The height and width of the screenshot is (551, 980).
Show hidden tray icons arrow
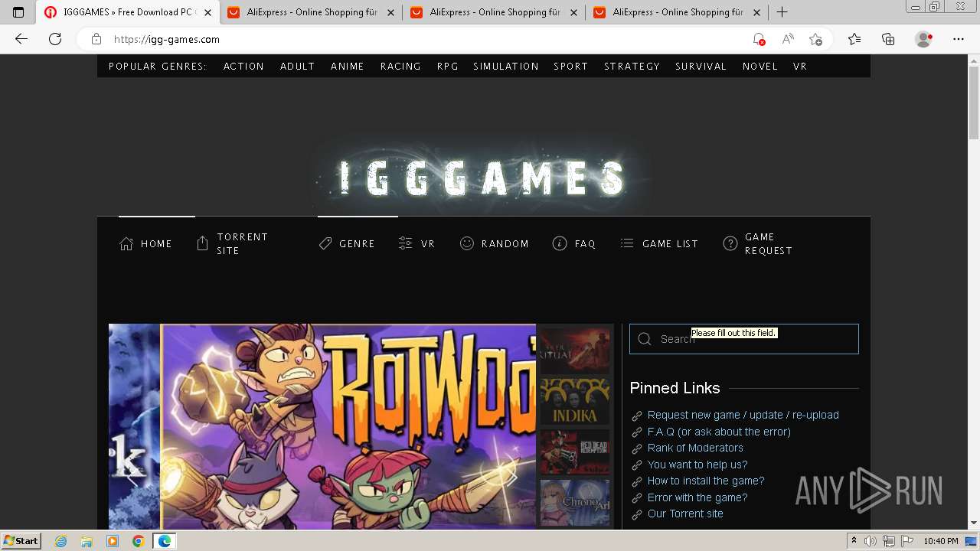tap(854, 541)
